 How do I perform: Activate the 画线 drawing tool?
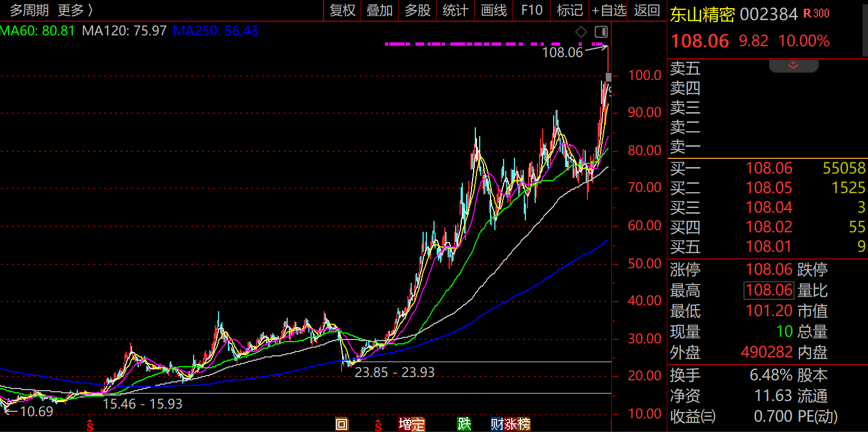[494, 10]
